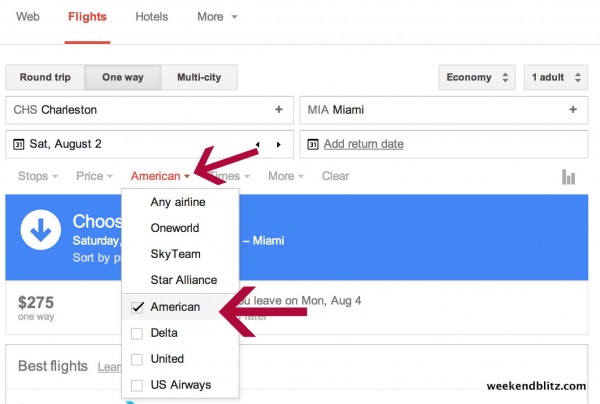Open the More tab dropdown at top
Screen dimensions: 600x404
[217, 17]
